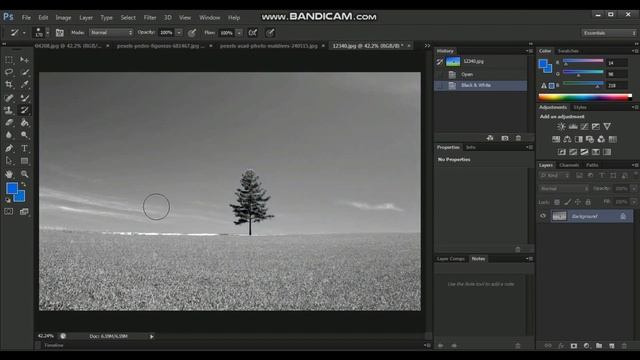
Task: Click the red R color slider
Action: pos(583,61)
